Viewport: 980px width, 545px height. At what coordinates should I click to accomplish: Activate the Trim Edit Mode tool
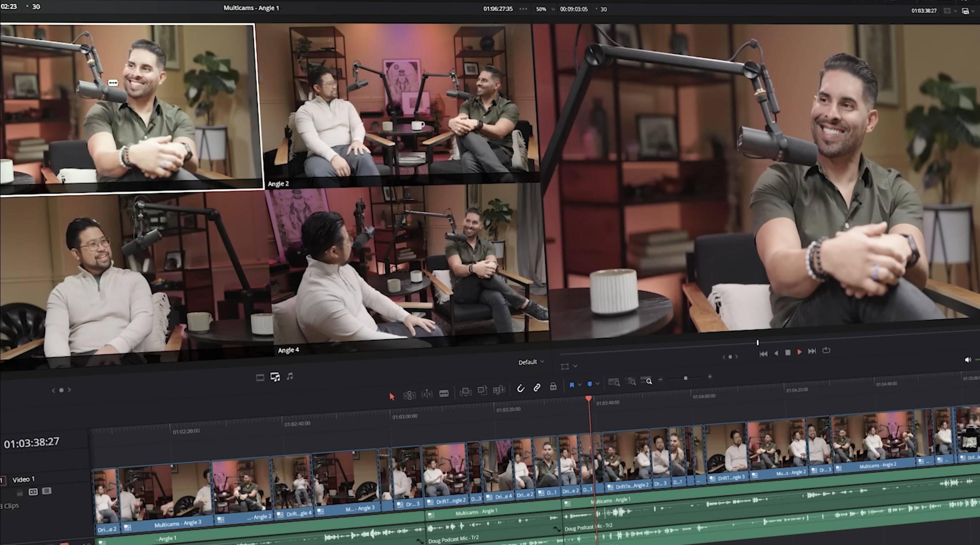click(x=409, y=395)
